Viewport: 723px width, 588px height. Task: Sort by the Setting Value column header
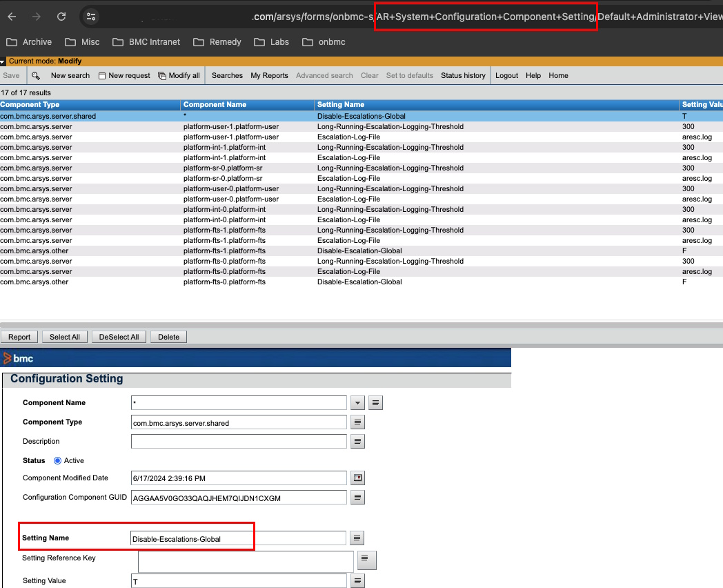click(702, 105)
